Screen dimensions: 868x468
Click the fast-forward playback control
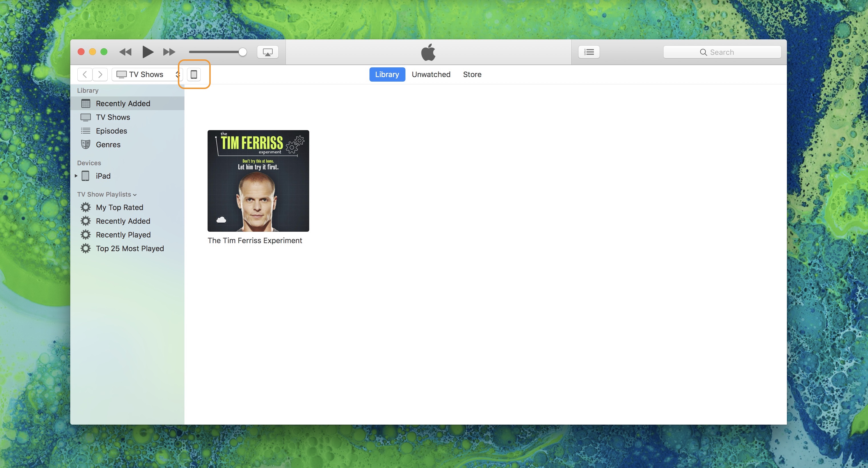click(169, 52)
